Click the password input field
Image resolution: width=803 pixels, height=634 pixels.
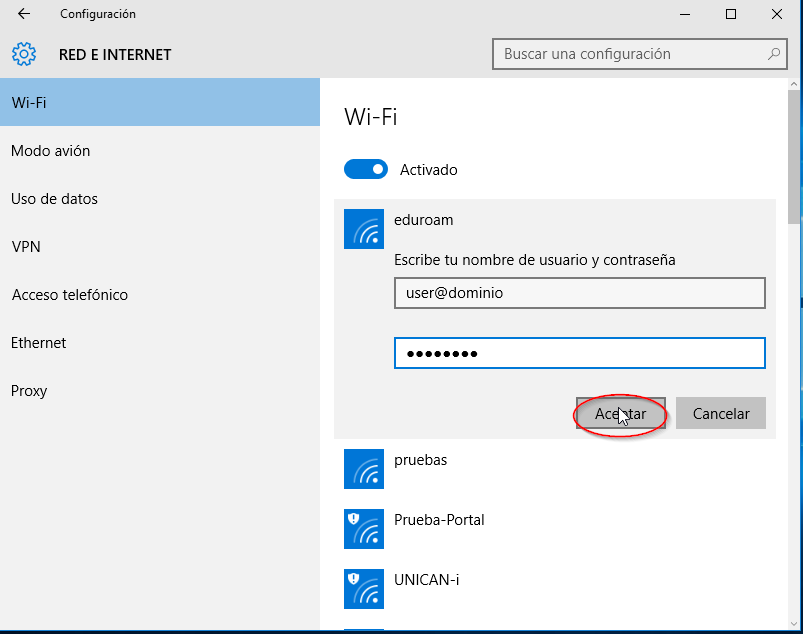click(580, 353)
